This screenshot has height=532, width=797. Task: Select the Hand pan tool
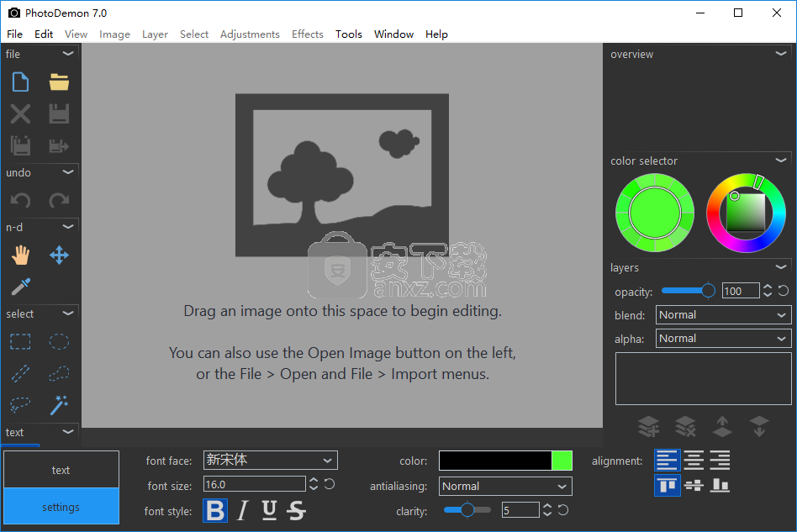[20, 255]
